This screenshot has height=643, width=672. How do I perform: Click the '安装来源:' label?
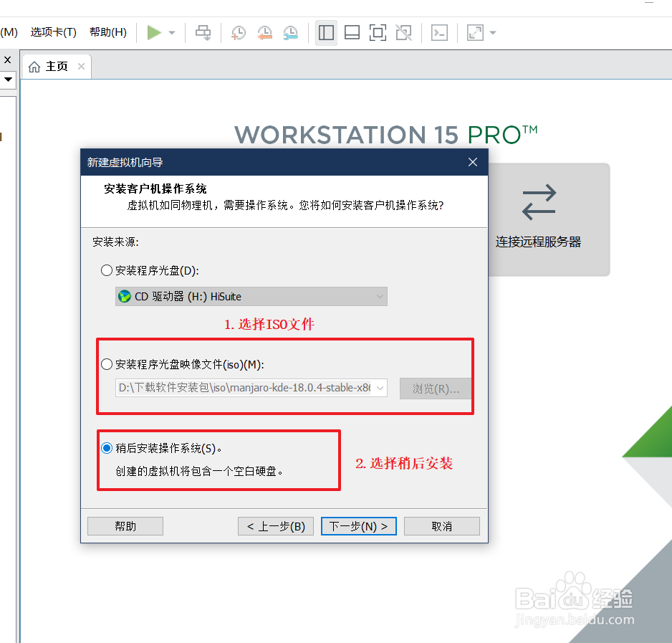(x=116, y=242)
